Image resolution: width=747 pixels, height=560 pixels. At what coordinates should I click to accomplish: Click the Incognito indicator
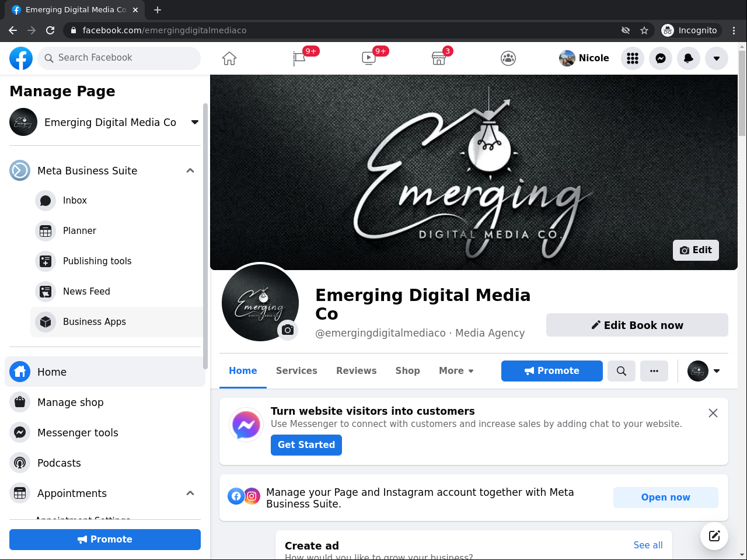coord(691,30)
